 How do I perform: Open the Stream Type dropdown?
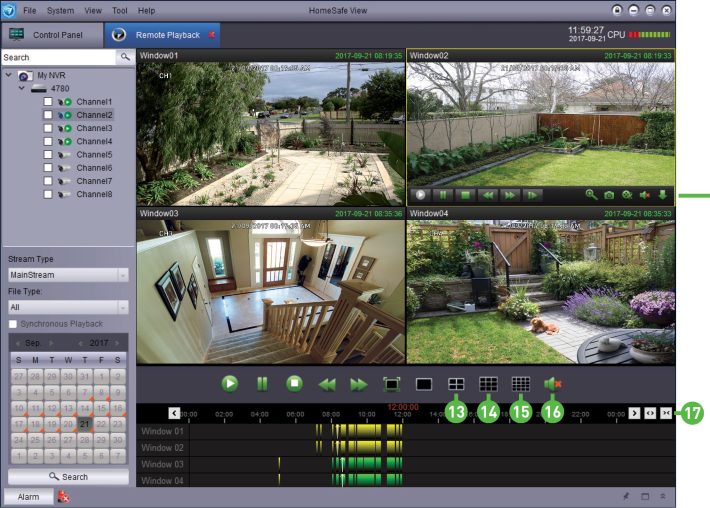point(68,275)
